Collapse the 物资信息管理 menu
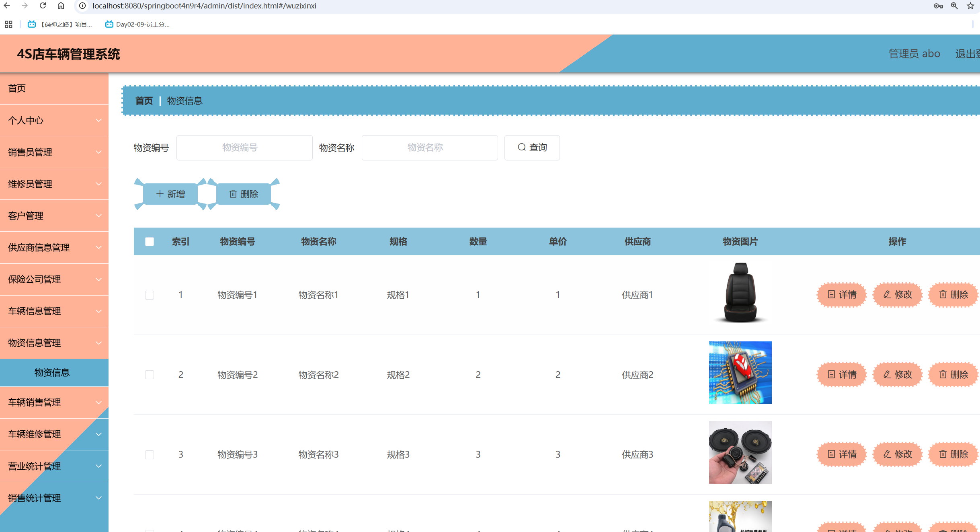The image size is (980, 532). pos(54,343)
